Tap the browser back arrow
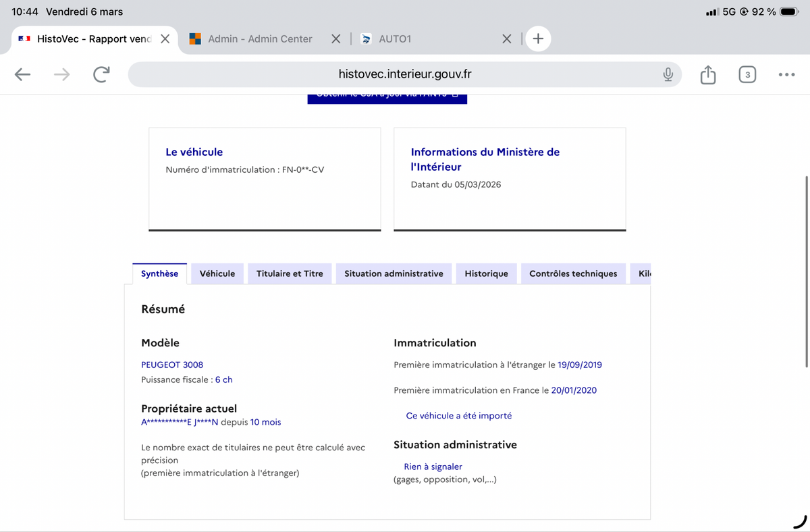The image size is (810, 532). click(22, 74)
